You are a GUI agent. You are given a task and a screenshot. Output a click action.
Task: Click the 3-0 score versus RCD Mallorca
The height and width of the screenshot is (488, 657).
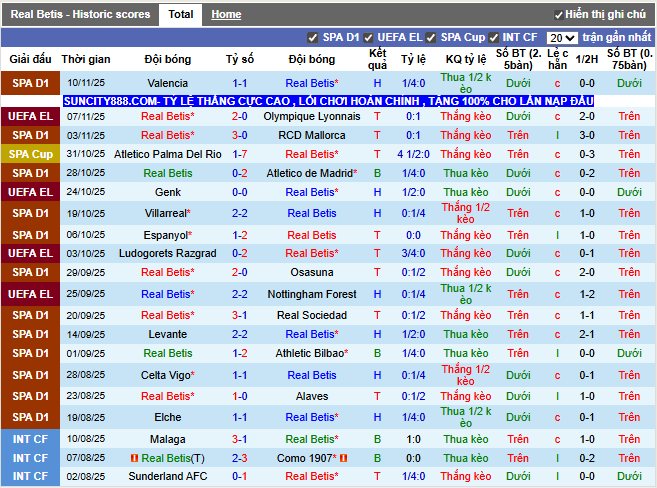pyautogui.click(x=240, y=135)
